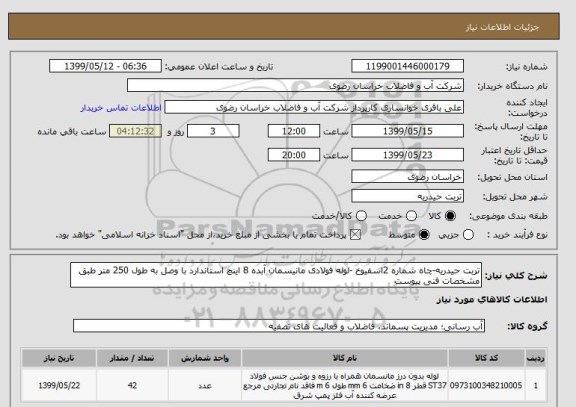Click the price validity date 1399/05/23

(x=407, y=155)
